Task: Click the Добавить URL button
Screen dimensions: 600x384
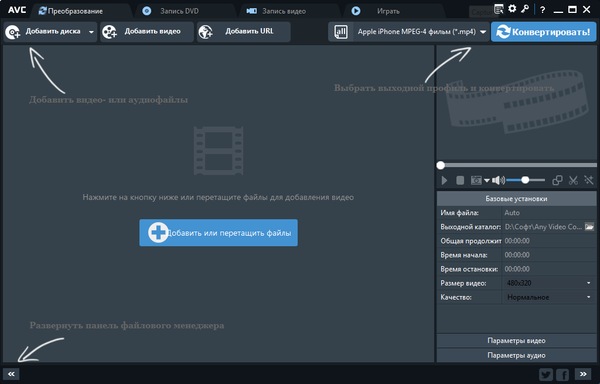Action: coord(244,32)
